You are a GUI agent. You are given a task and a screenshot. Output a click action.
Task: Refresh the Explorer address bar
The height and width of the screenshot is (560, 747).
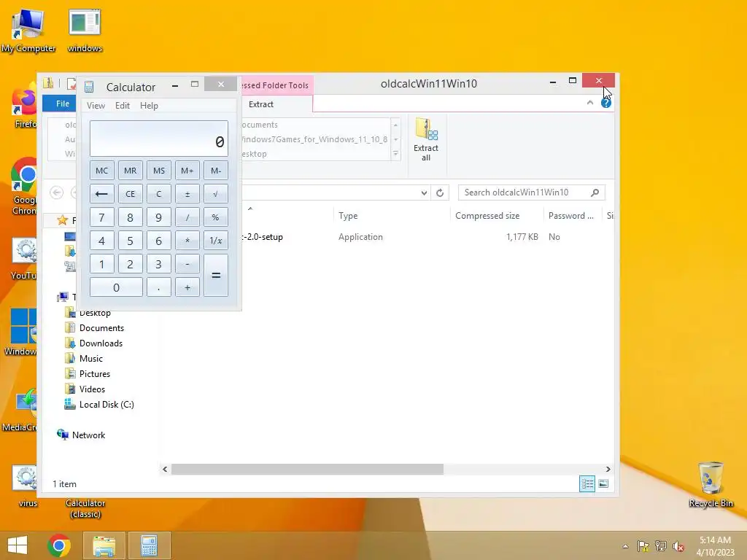pos(440,192)
